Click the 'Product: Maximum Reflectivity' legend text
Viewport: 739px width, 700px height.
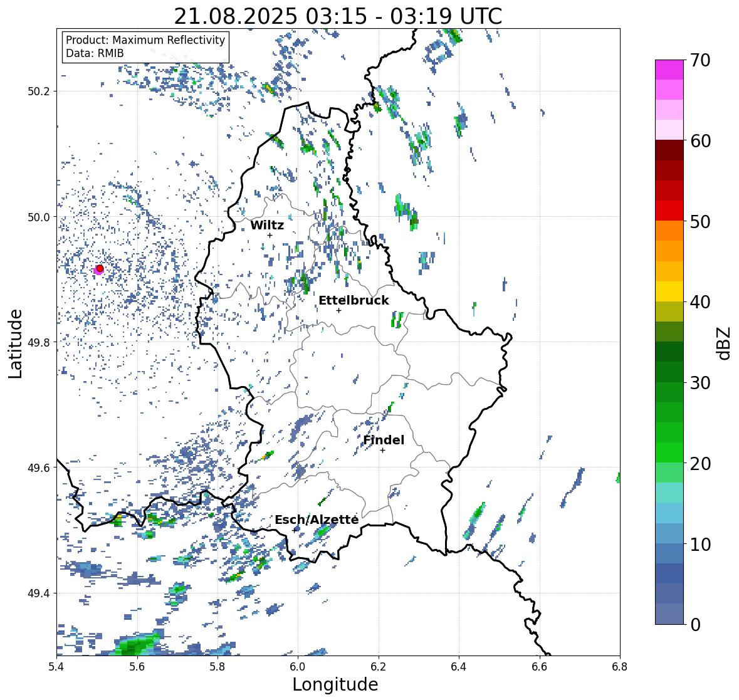[x=145, y=40]
